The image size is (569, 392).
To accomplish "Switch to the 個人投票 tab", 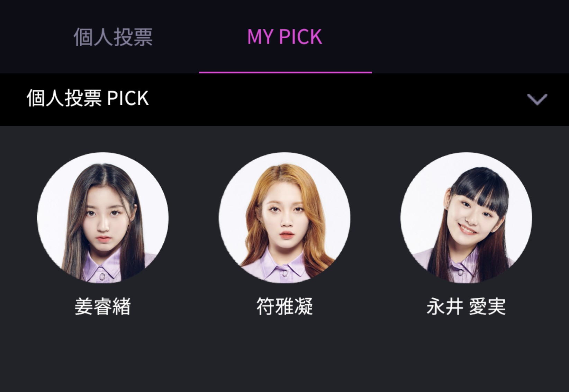I will pos(113,37).
